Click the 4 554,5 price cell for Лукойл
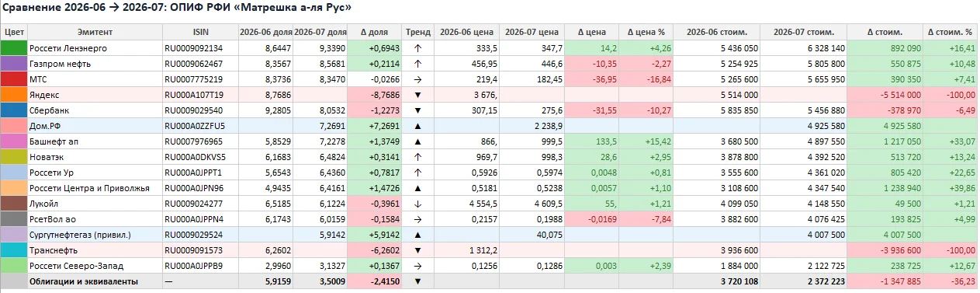The width and height of the screenshot is (980, 293). pyautogui.click(x=466, y=203)
